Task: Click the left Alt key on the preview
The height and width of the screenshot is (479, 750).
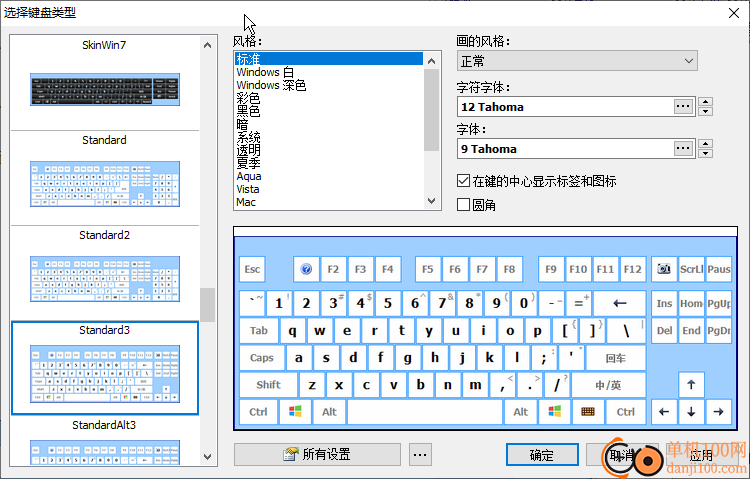Action: [329, 412]
